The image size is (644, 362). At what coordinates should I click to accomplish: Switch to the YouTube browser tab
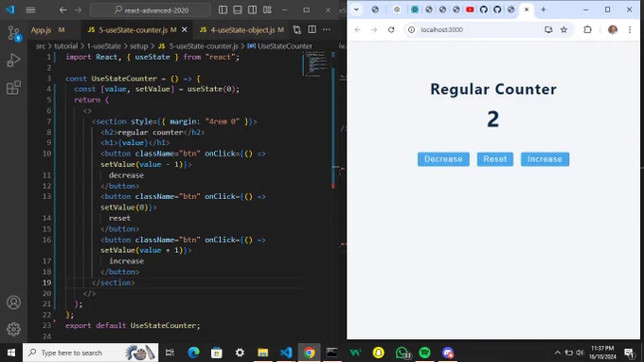point(470,9)
